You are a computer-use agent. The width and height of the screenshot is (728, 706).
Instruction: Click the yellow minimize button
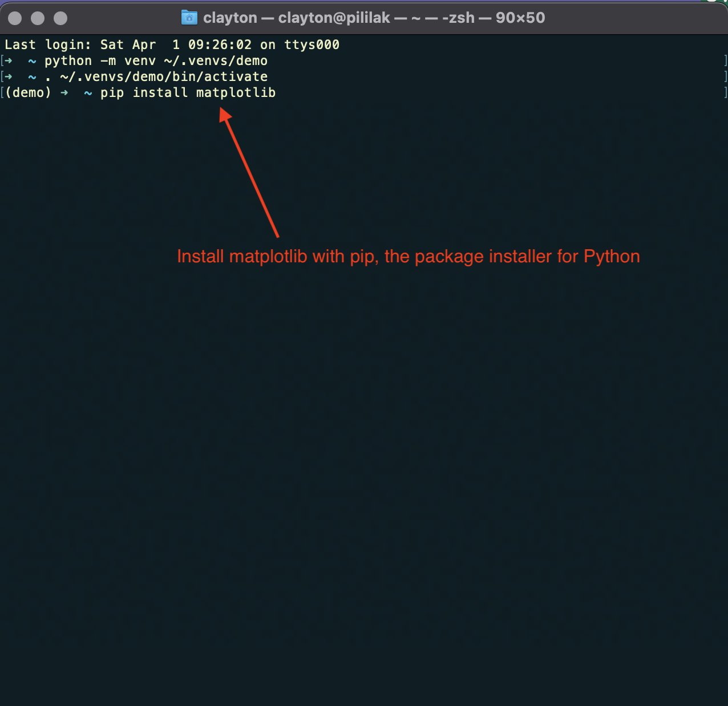(37, 18)
